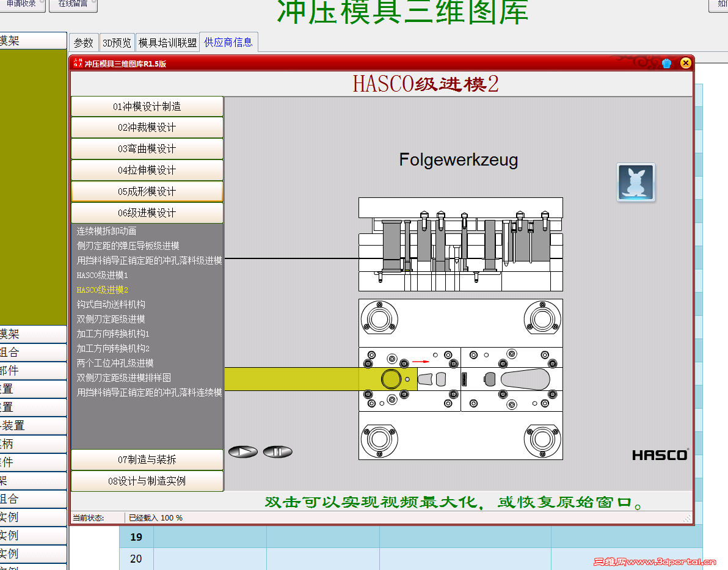Click the HASCO logo in the animation
The image size is (728, 570).
tap(660, 455)
